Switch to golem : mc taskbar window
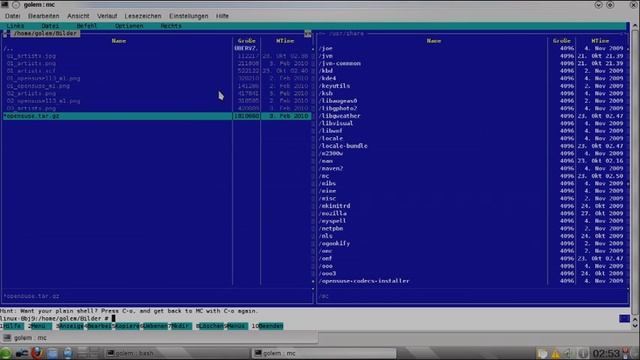Screen dimensions: 640x360 point(323,353)
